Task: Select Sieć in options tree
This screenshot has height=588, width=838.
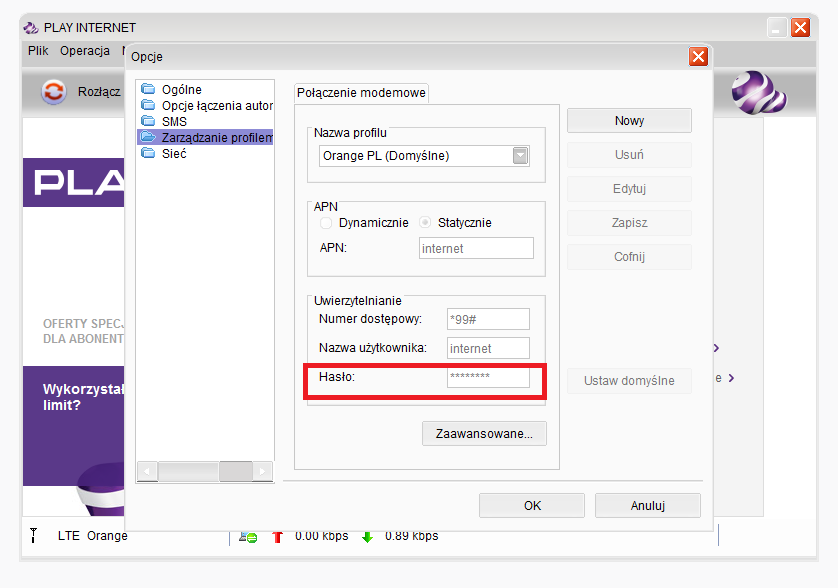Action: 174,153
